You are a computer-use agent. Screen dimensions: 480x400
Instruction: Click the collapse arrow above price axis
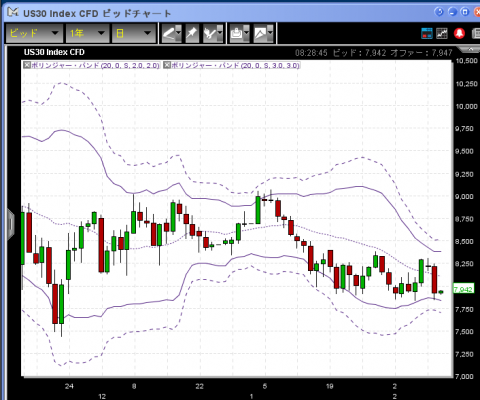pyautogui.click(x=471, y=50)
